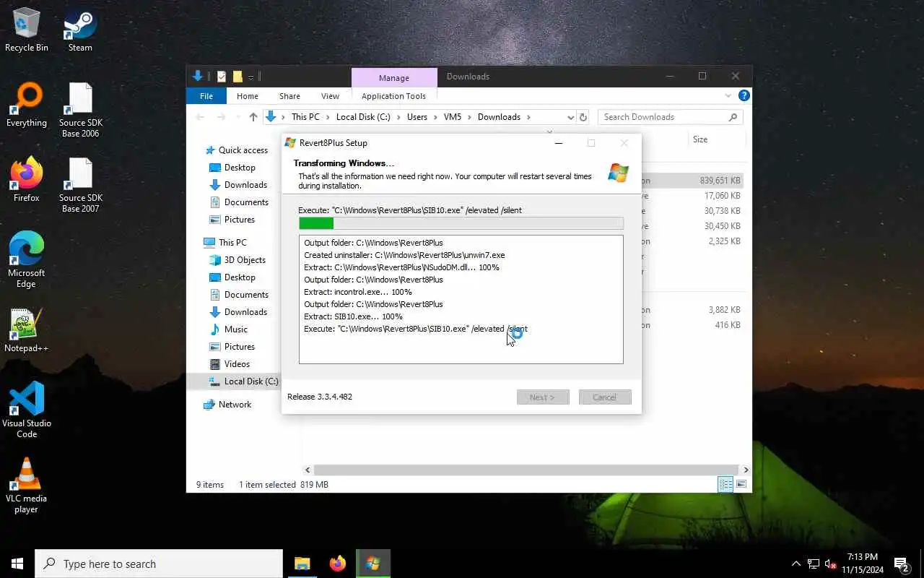Launch the Visual Studio Code shortcut

pyautogui.click(x=26, y=410)
